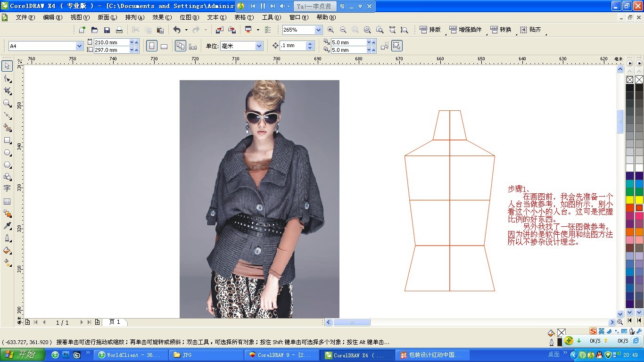Expand the undo history dropdown arrow
The width and height of the screenshot is (644, 362).
(x=186, y=30)
